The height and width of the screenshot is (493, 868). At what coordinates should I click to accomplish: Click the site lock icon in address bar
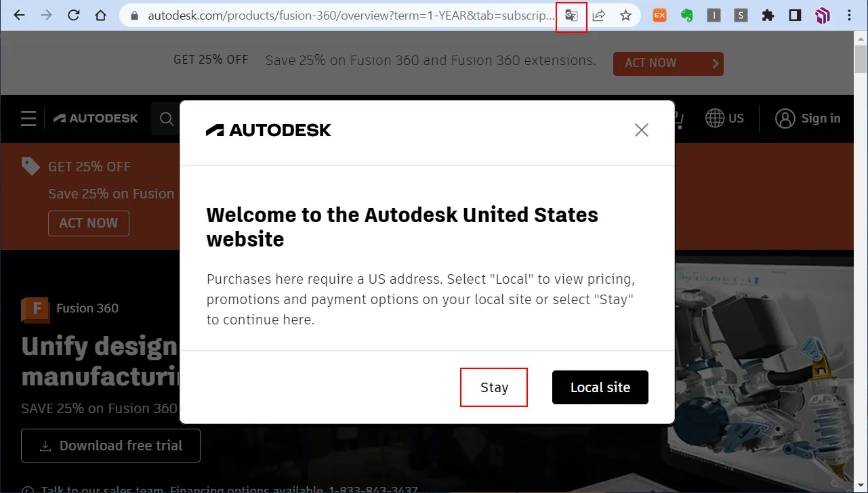135,16
